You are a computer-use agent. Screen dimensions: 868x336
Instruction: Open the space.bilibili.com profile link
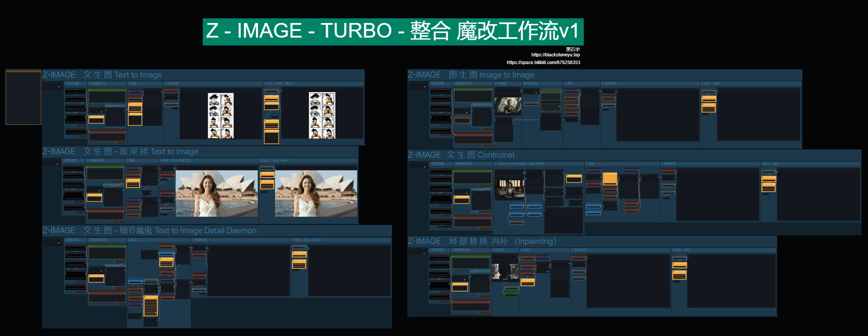click(543, 63)
